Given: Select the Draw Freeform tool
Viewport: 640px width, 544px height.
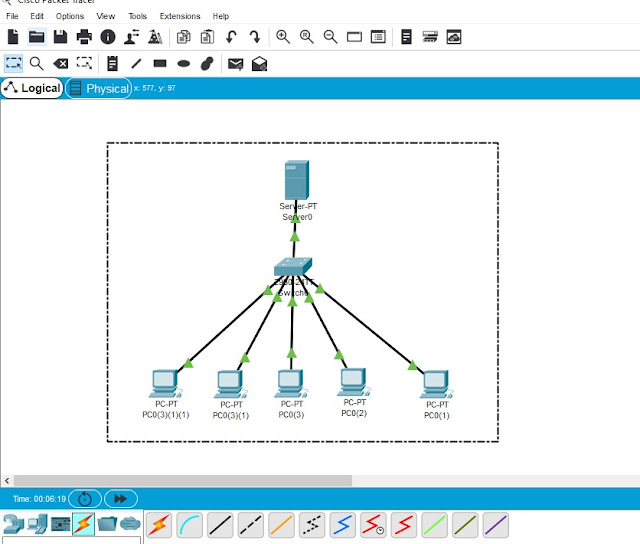Looking at the screenshot, I should click(x=207, y=64).
